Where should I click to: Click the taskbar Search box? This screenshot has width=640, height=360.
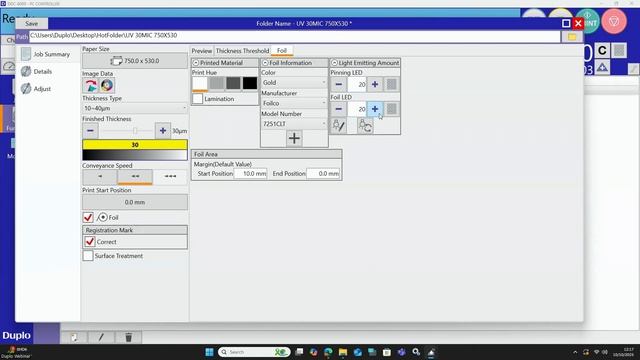click(254, 352)
